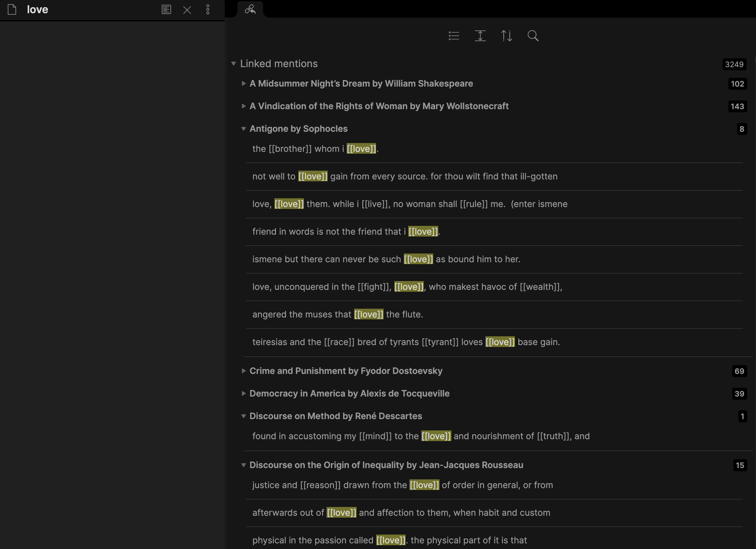Collapse the Linked mentions section
The image size is (756, 549).
pos(234,64)
